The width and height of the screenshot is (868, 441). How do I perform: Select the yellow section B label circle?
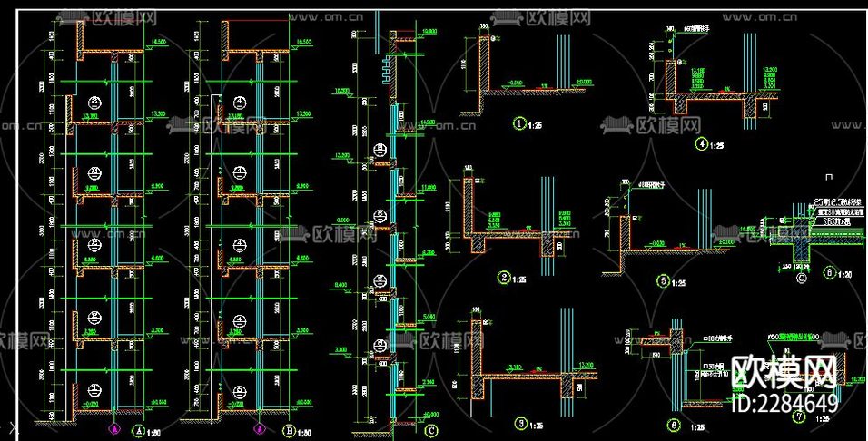point(289,430)
